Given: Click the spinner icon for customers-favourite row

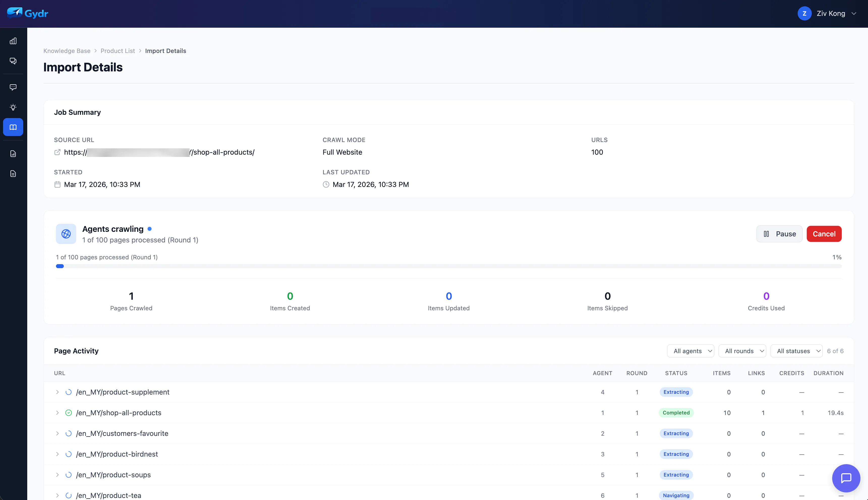Looking at the screenshot, I should coord(69,433).
